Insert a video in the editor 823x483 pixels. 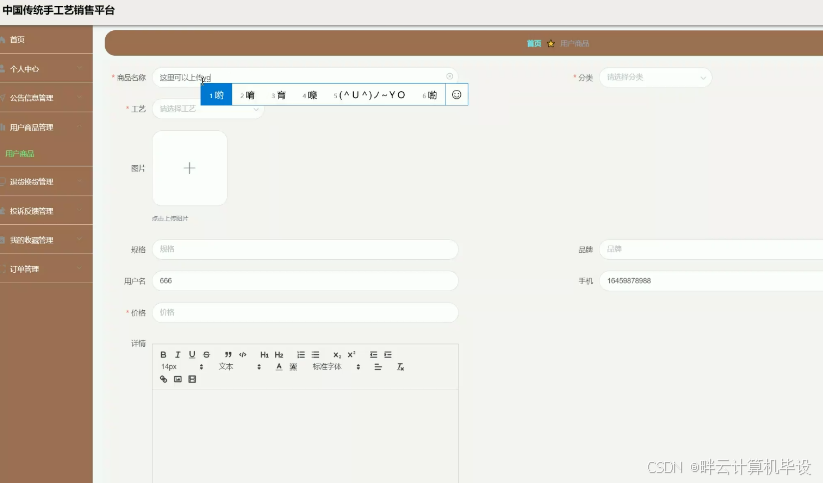192,379
